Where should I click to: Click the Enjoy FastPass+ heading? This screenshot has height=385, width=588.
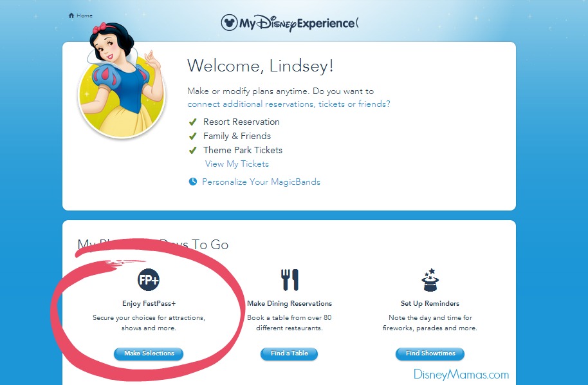[x=149, y=304]
